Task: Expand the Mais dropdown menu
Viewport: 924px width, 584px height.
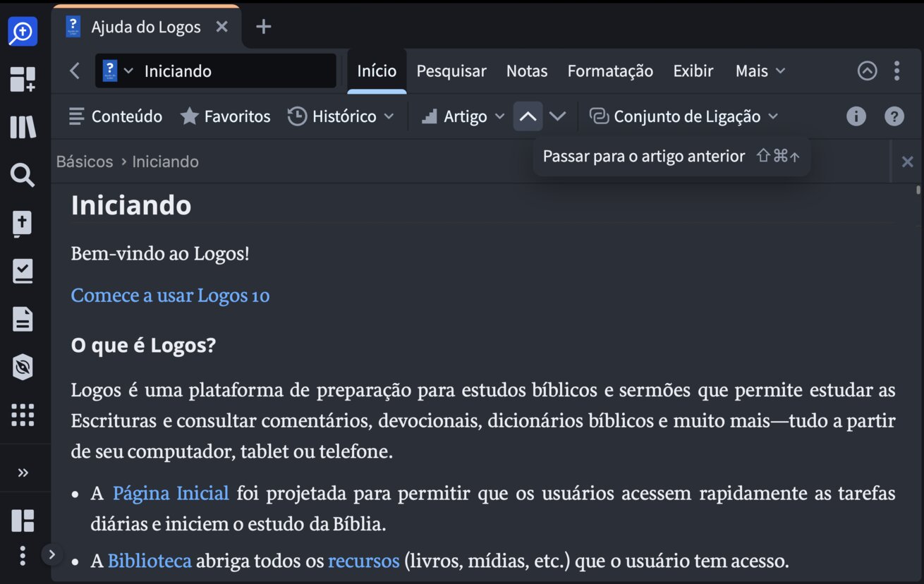Action: pyautogui.click(x=760, y=71)
